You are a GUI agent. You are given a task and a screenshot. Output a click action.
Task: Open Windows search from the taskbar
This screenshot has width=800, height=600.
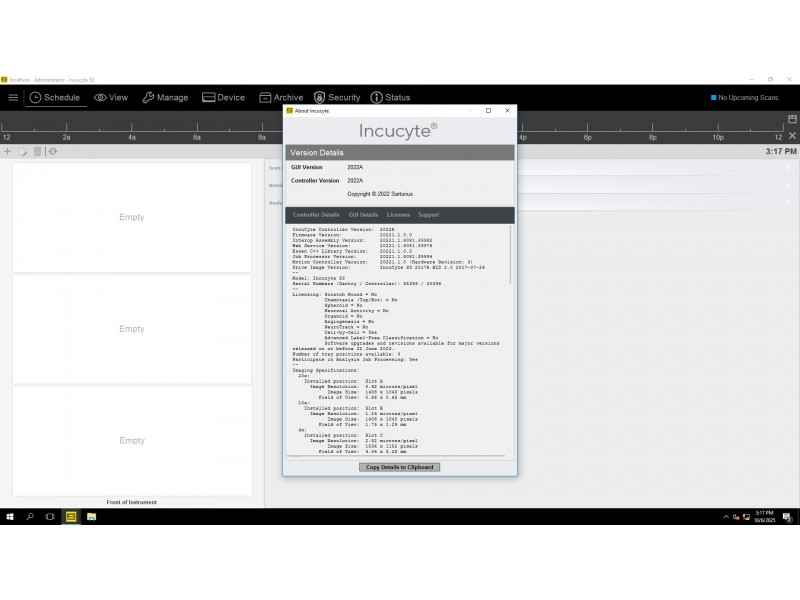tap(30, 517)
